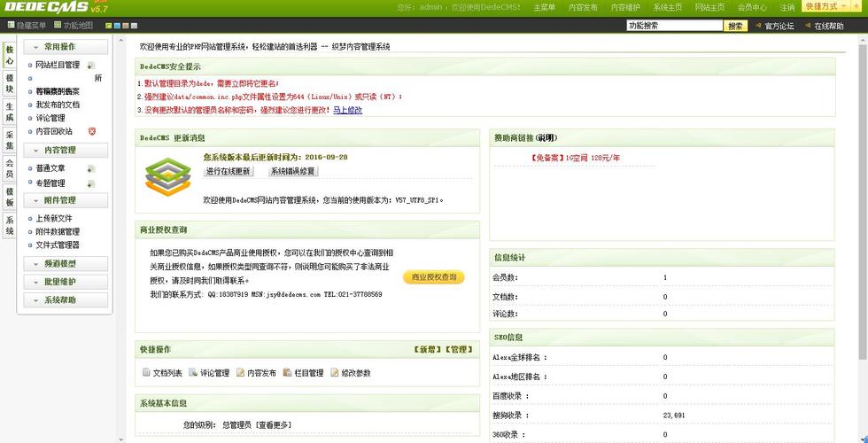Click the 栏目管理 quick action icon
Image resolution: width=868 pixels, height=443 pixels.
pyautogui.click(x=287, y=373)
